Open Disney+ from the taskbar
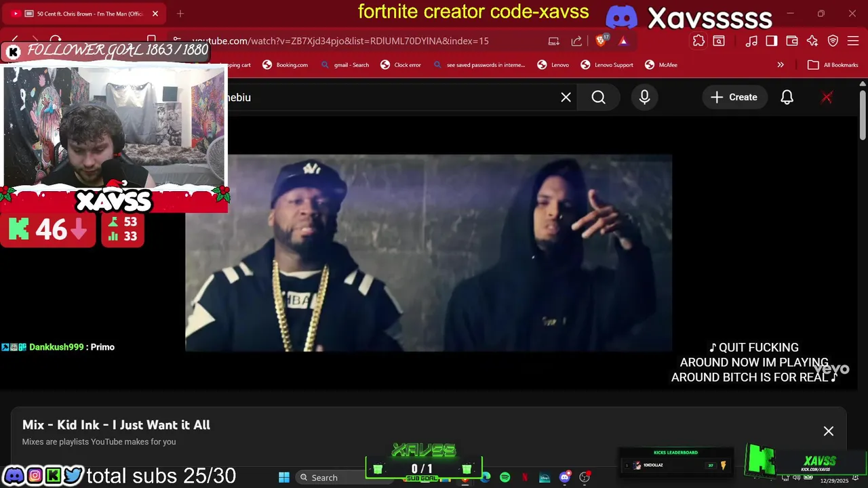Viewport: 868px width, 488px height. (x=545, y=477)
